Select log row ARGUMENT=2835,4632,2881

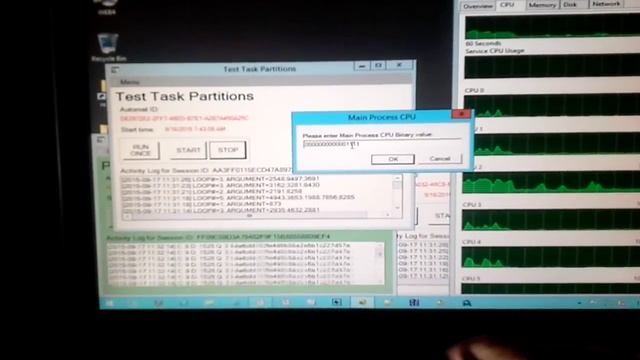click(220, 210)
